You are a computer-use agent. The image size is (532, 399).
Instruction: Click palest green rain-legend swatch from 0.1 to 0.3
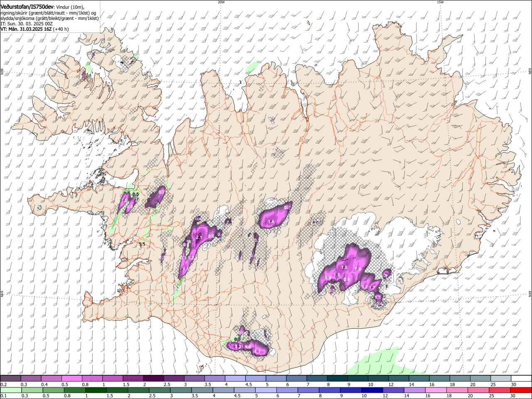[x=11, y=390]
